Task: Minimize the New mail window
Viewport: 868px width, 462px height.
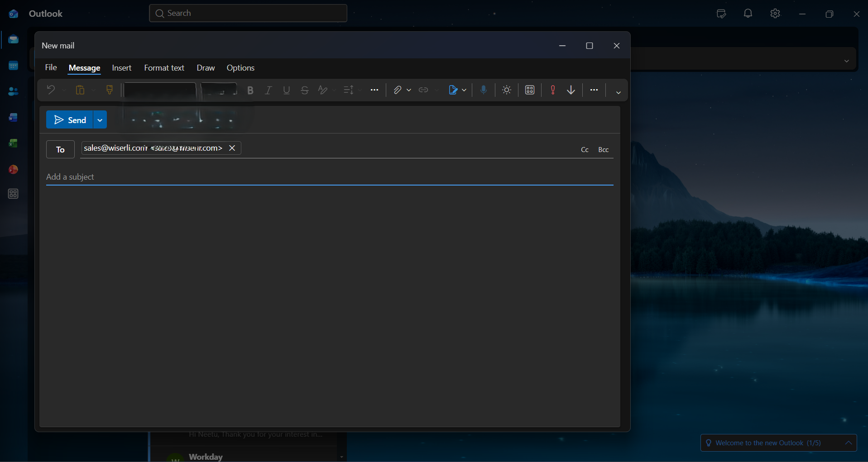Action: coord(562,46)
